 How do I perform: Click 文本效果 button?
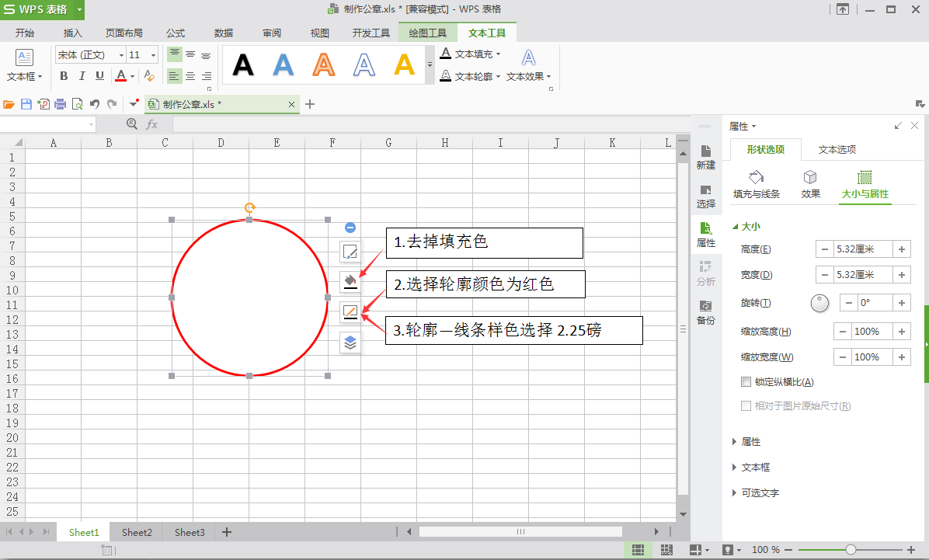[528, 65]
